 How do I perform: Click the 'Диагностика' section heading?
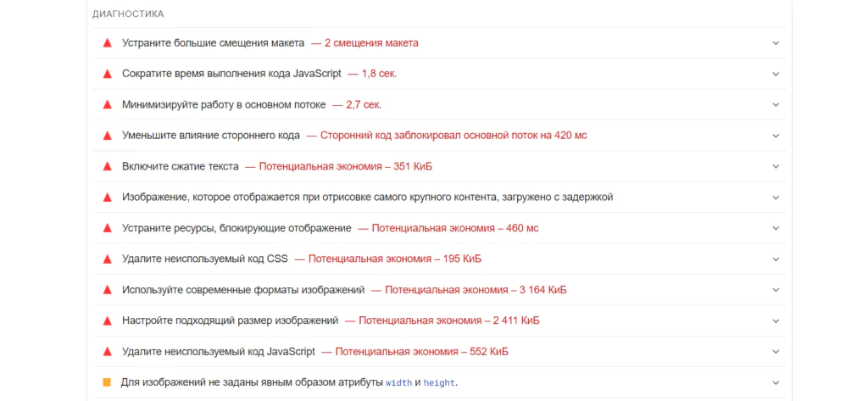(x=128, y=14)
